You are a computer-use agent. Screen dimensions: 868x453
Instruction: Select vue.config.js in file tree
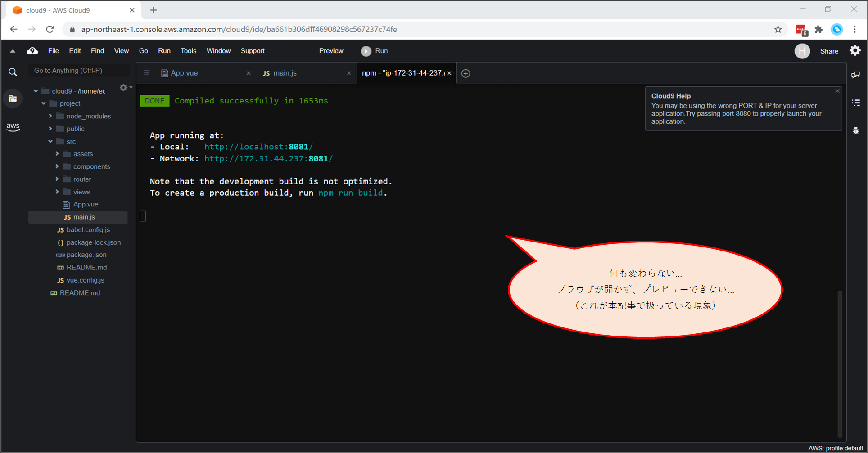(85, 280)
